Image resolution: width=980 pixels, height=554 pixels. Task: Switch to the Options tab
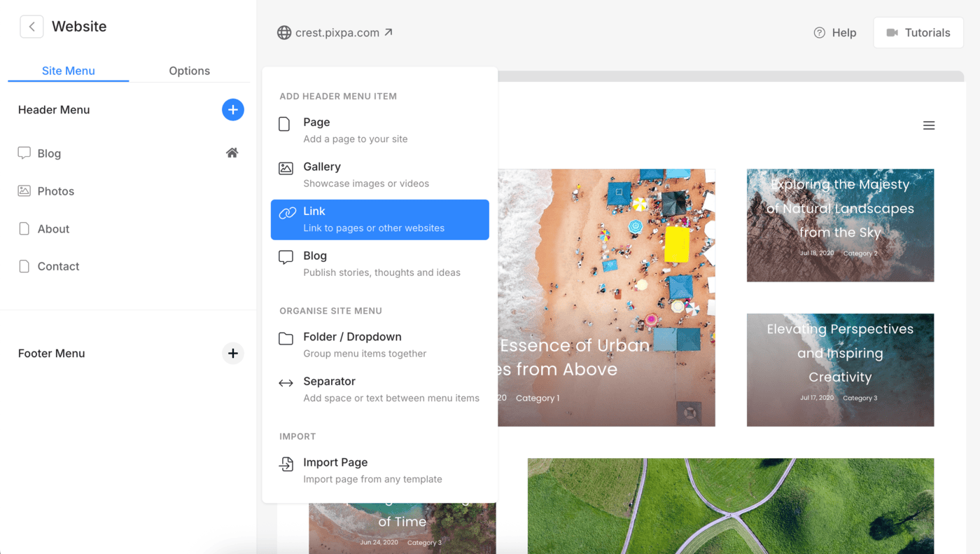(190, 71)
